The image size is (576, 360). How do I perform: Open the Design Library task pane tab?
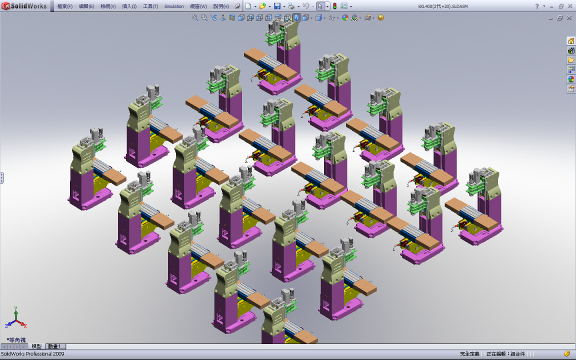coord(570,50)
